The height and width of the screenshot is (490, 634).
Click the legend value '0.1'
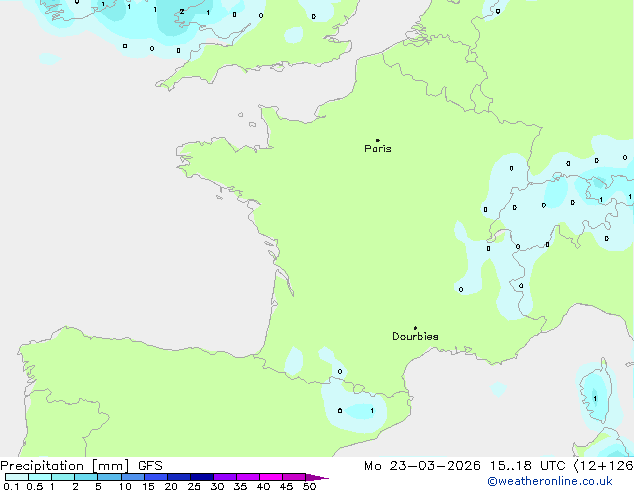11,486
